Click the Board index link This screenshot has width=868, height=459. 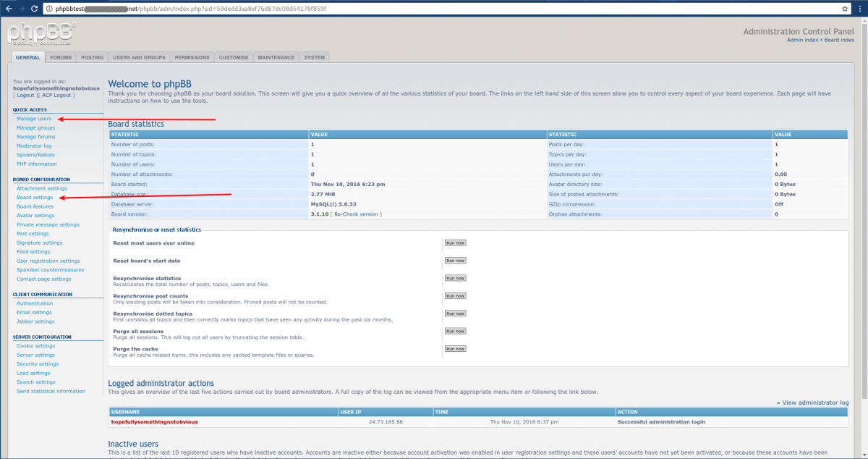839,40
